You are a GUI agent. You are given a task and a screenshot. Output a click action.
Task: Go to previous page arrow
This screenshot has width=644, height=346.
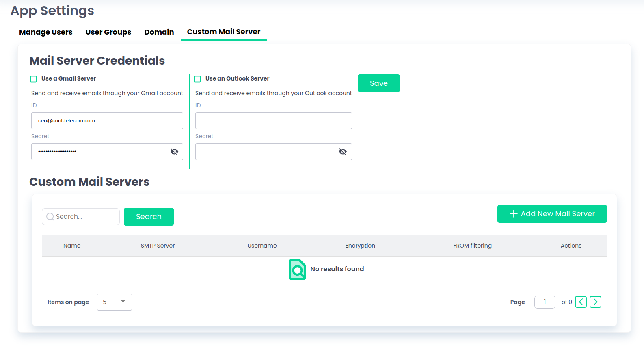(581, 302)
